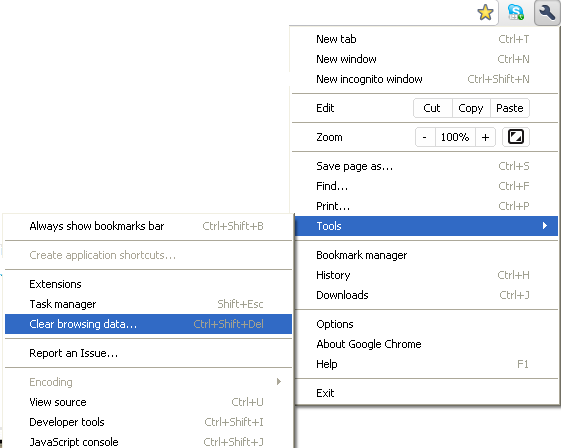
Task: Click the Cut button
Action: tap(432, 108)
